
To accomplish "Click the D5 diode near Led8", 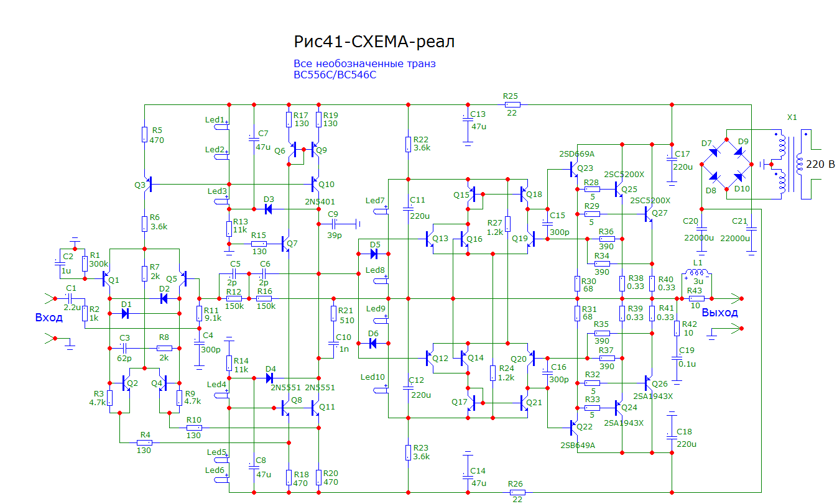I will pos(374,254).
